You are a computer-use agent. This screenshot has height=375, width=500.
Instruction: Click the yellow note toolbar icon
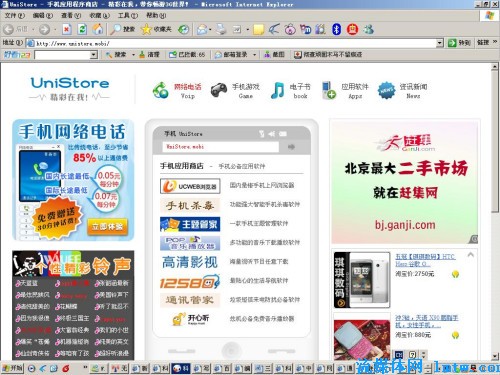(258, 30)
